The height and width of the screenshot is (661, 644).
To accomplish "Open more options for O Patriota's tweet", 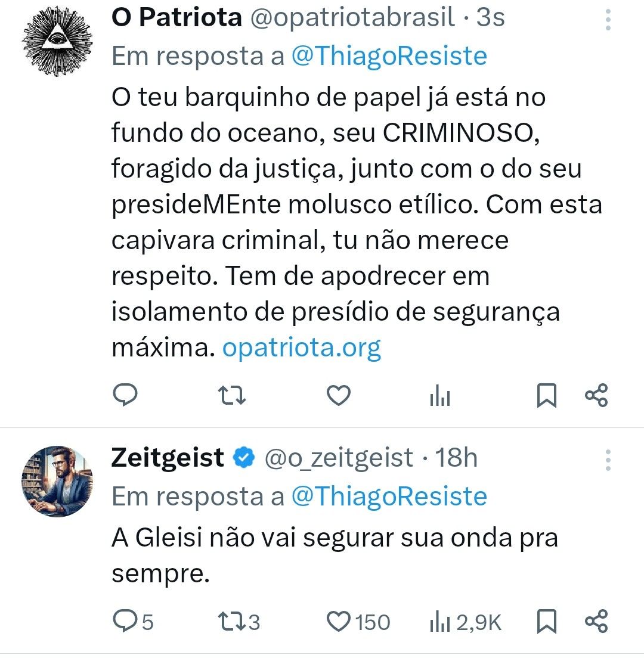I will [608, 20].
